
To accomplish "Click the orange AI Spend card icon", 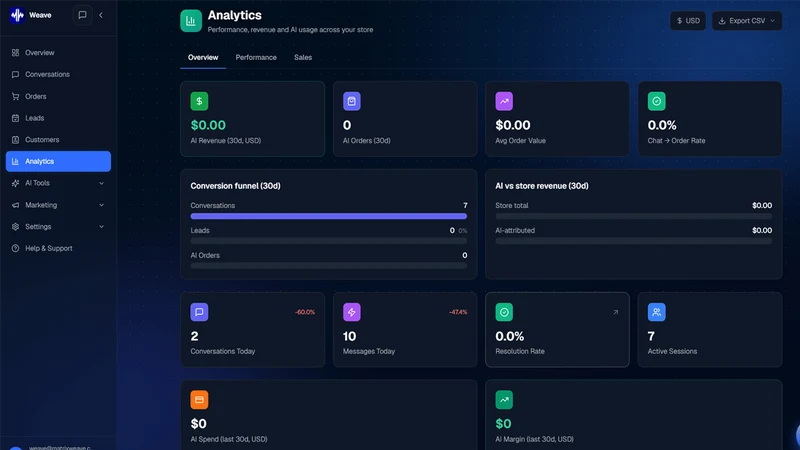I will point(199,399).
